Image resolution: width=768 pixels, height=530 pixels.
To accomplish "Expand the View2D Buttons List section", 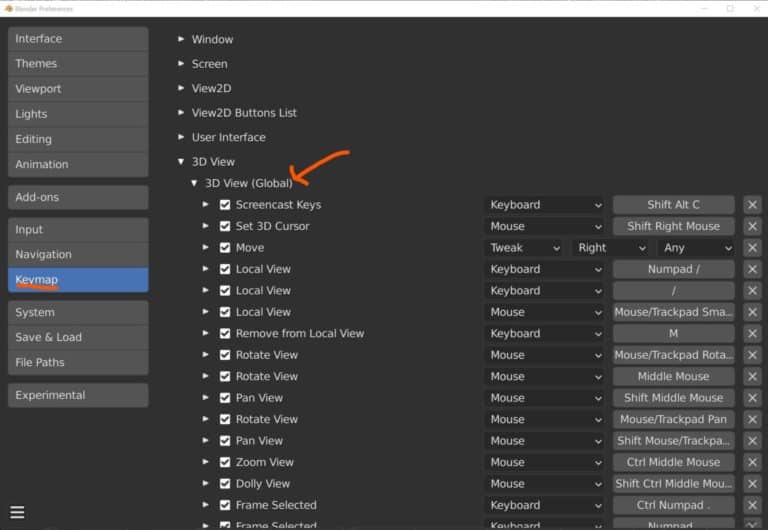I will coord(181,112).
